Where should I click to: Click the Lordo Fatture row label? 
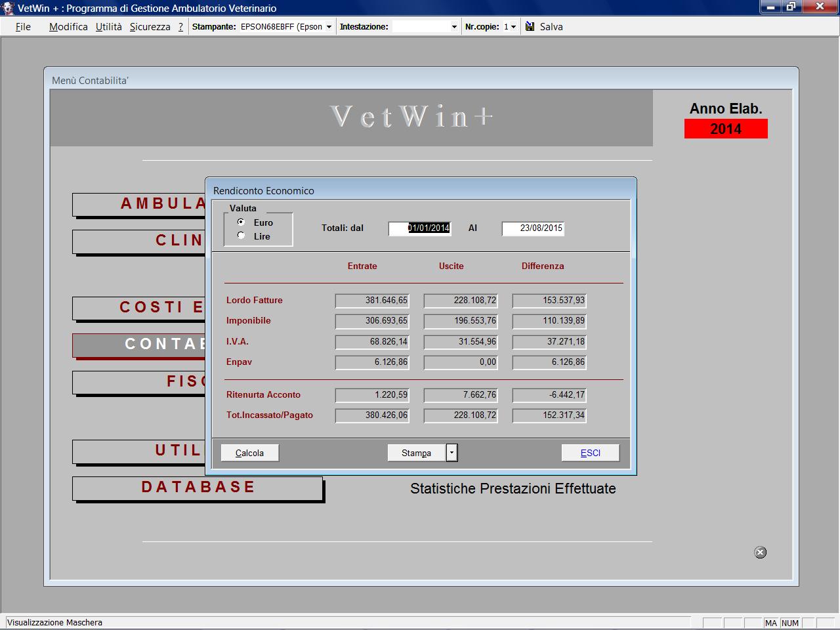coord(255,300)
